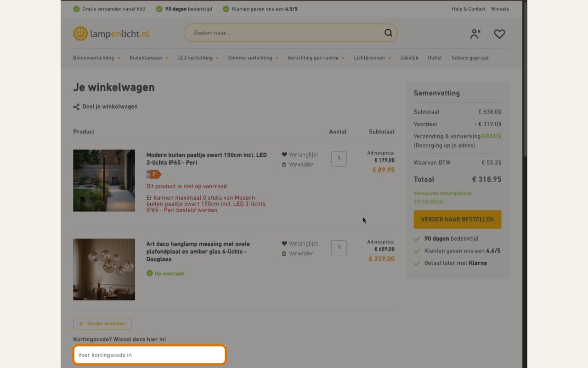Click the Totaal € 318,95 amount
Image resolution: width=588 pixels, height=368 pixels.
point(486,179)
